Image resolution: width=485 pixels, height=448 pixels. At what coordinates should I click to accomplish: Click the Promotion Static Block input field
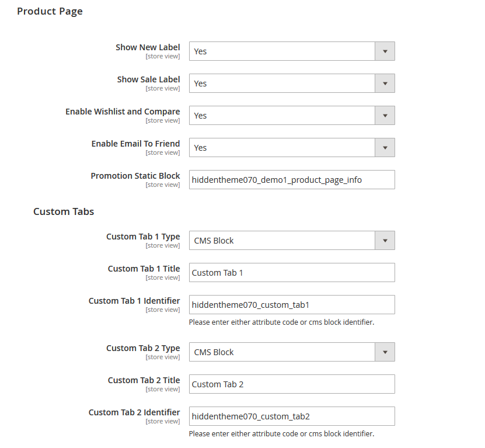click(292, 179)
